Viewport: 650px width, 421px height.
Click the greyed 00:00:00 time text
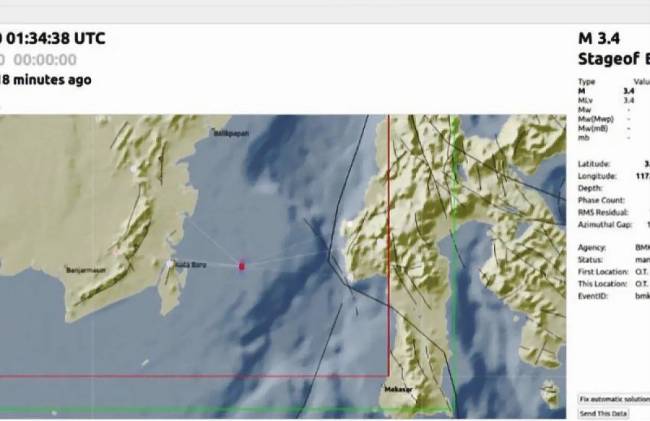click(45, 60)
